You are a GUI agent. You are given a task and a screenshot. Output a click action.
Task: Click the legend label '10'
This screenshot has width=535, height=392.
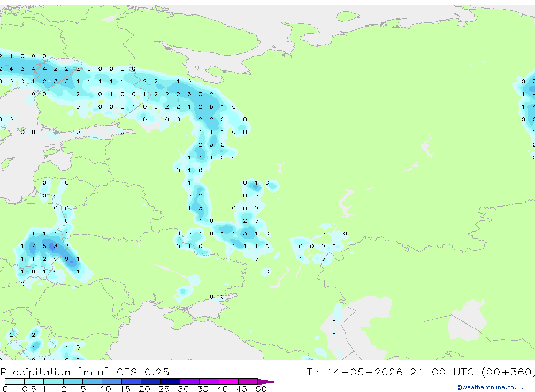tap(106, 389)
